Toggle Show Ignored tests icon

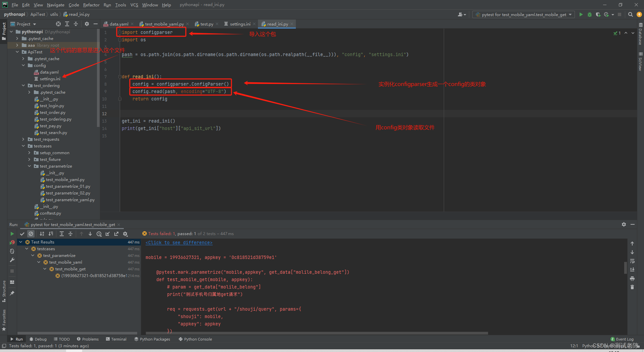coord(31,234)
